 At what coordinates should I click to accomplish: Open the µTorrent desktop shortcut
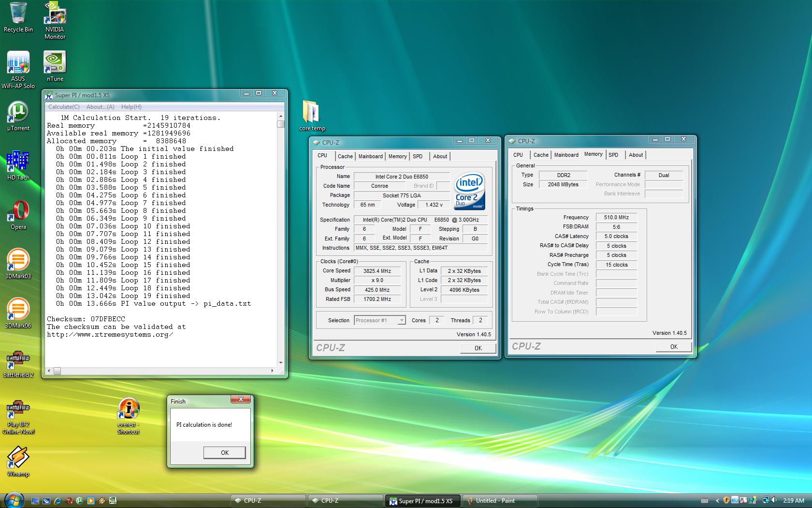(x=18, y=116)
